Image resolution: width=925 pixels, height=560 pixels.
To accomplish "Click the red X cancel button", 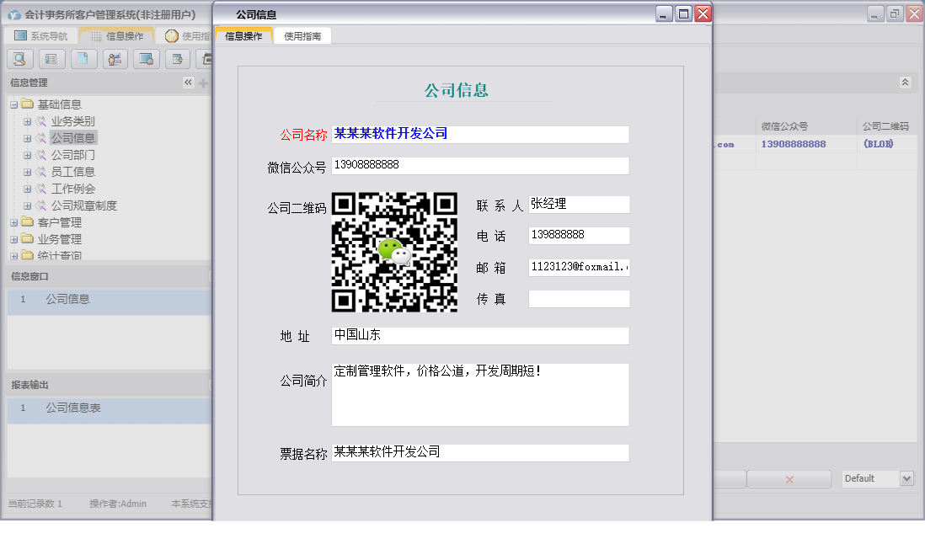I will tap(789, 477).
